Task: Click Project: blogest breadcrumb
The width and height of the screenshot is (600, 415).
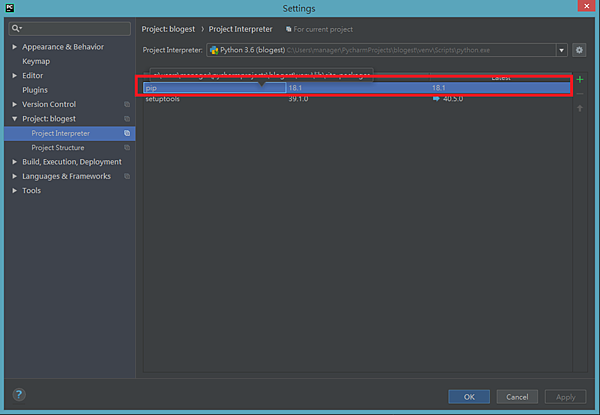Action: point(168,29)
